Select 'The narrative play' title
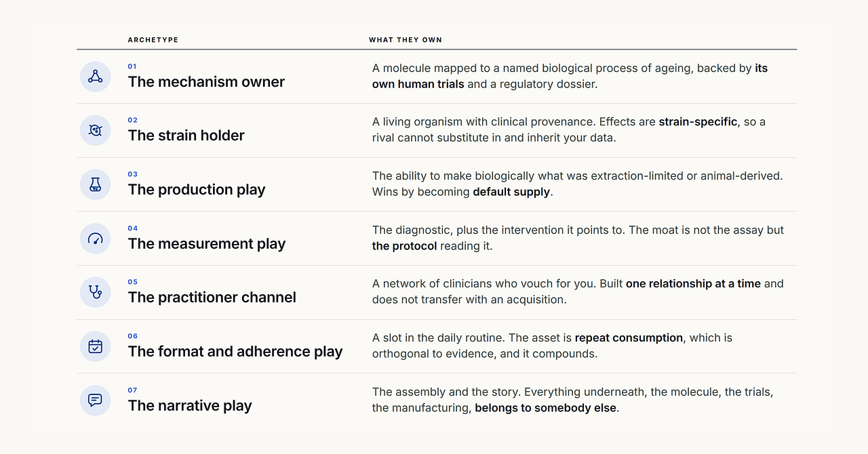 click(x=190, y=406)
